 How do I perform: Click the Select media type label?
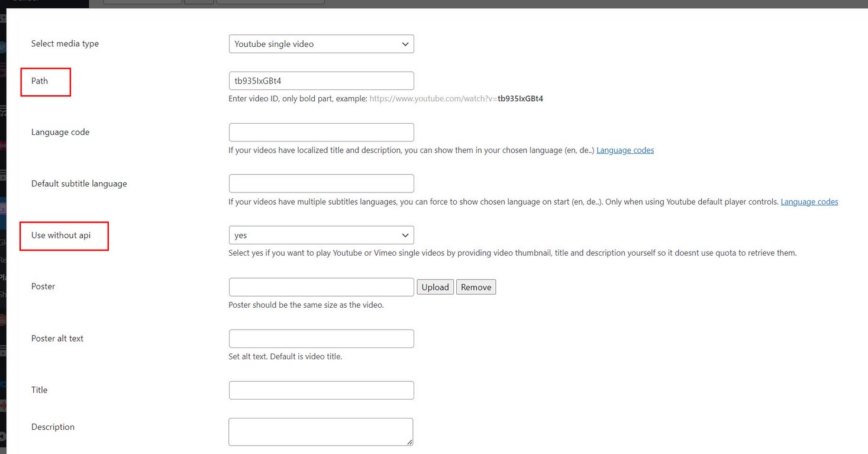point(65,44)
